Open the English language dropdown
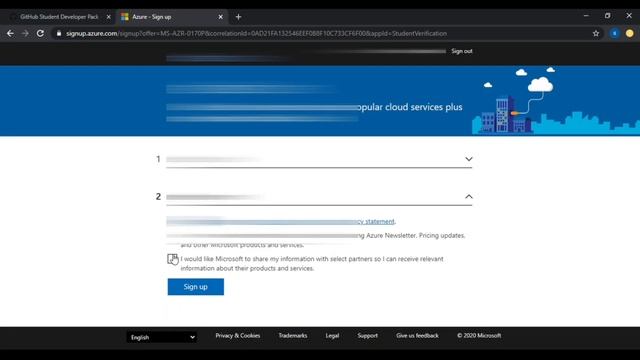 [162, 337]
